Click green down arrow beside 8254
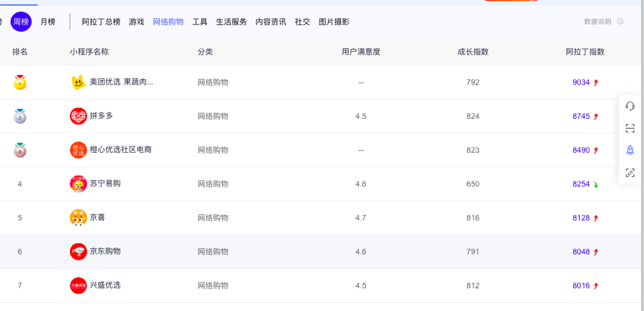This screenshot has width=644, height=311. pyautogui.click(x=596, y=184)
